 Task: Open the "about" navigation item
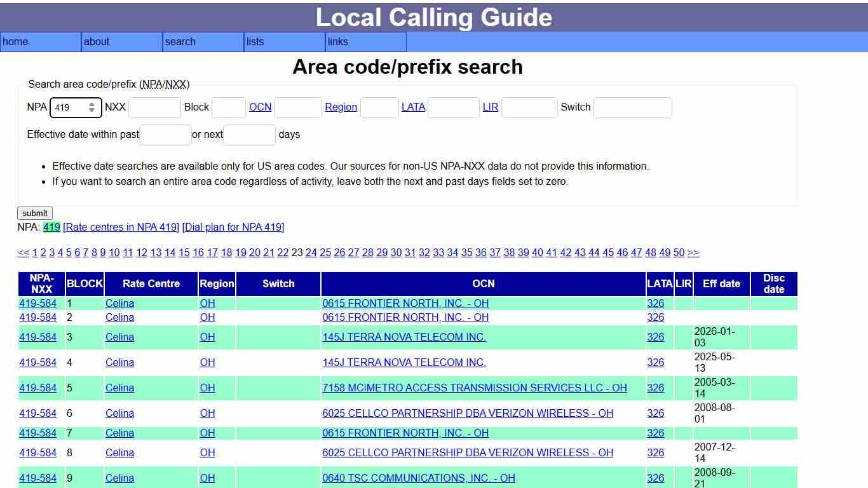97,42
